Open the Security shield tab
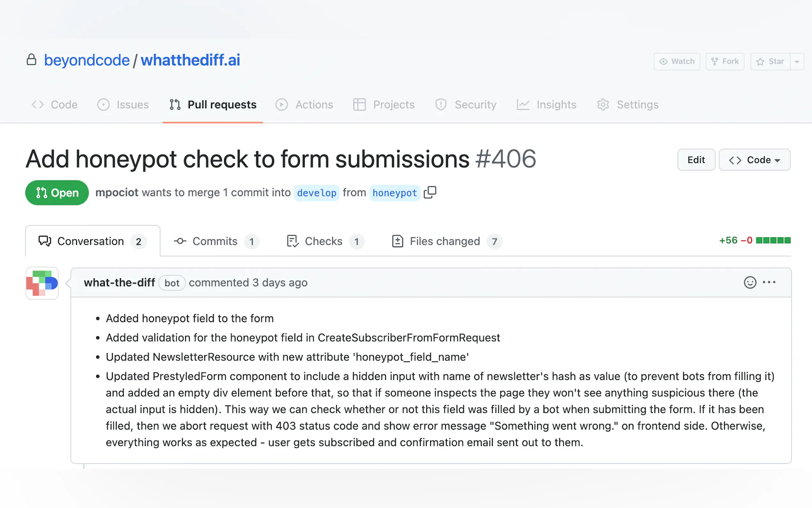 [x=465, y=105]
